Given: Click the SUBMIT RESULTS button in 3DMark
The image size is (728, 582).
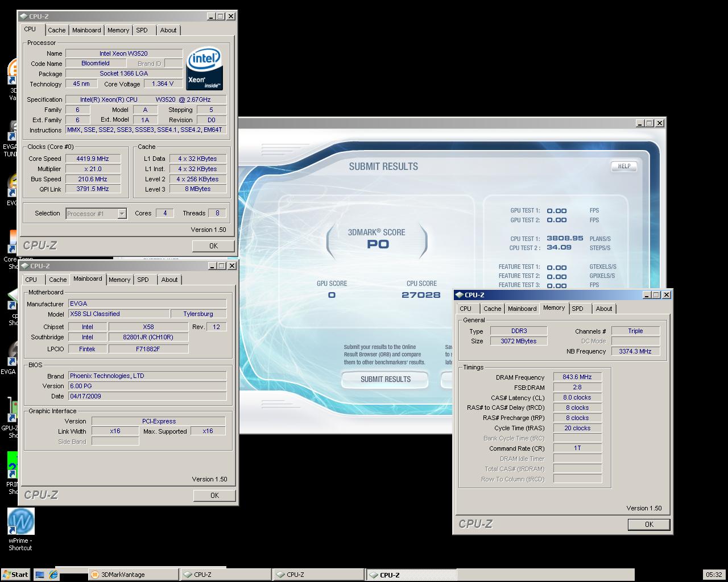Looking at the screenshot, I should pos(386,379).
